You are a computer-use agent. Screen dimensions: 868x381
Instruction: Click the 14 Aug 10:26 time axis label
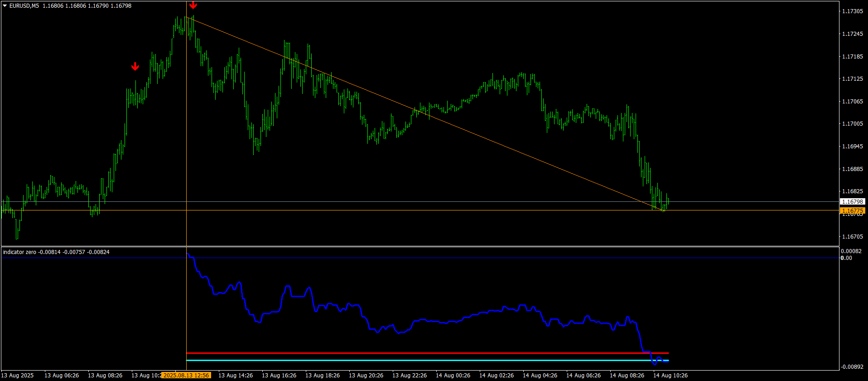coord(670,376)
